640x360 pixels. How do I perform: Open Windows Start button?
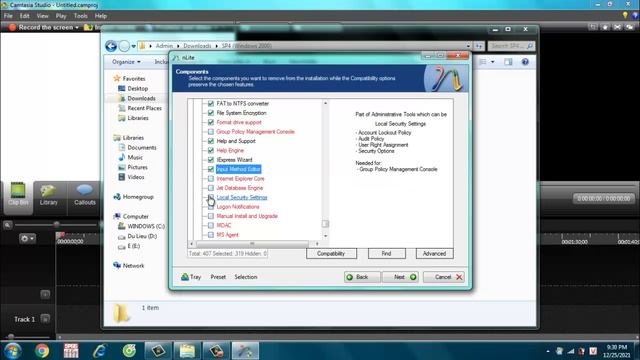click(x=12, y=351)
